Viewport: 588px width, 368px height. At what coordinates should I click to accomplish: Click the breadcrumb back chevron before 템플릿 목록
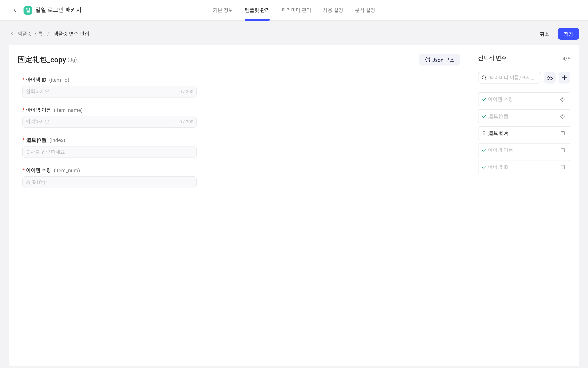(x=12, y=34)
